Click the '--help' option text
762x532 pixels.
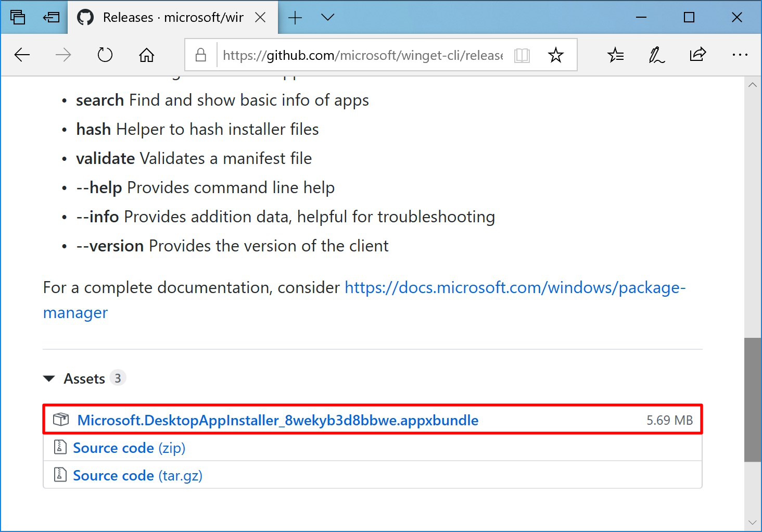[99, 187]
